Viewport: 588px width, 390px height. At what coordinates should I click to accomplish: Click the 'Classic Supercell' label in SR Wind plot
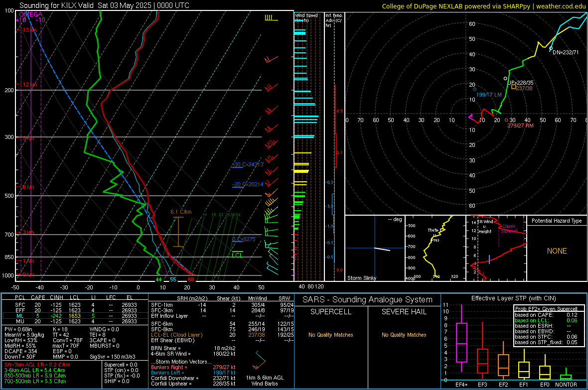(x=509, y=229)
